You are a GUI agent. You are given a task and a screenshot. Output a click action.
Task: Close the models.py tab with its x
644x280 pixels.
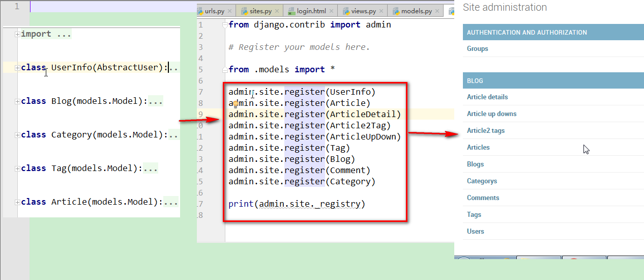438,11
